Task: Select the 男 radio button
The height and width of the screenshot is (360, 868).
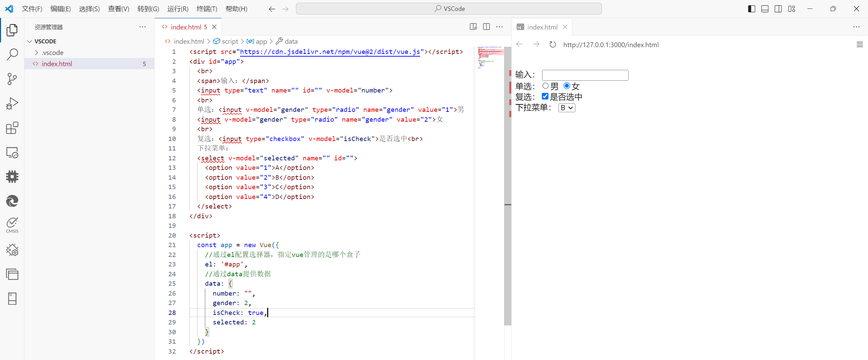Action: [x=546, y=86]
